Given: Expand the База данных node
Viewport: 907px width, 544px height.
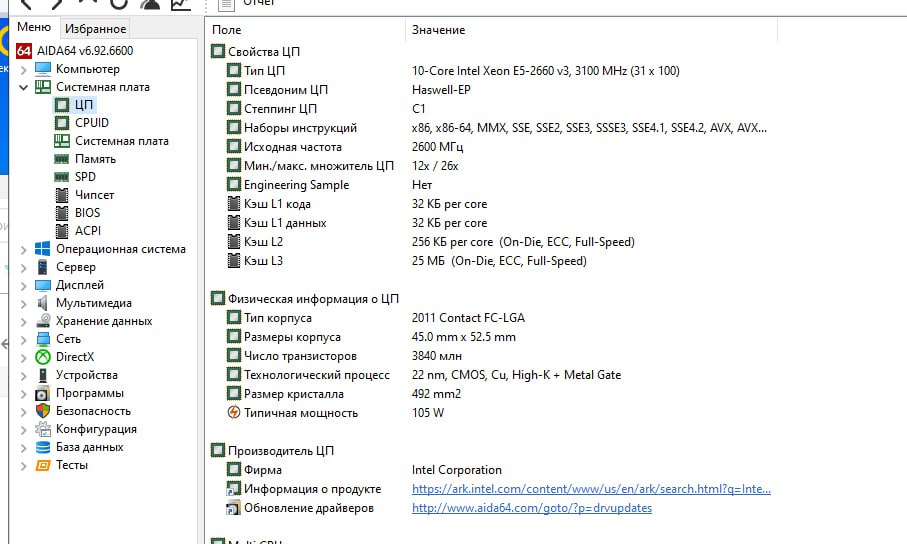Looking at the screenshot, I should [x=24, y=448].
